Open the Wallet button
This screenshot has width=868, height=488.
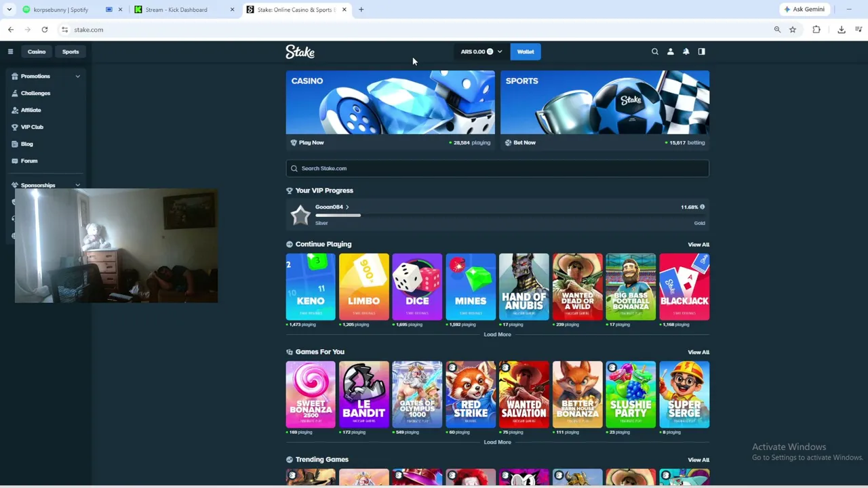point(526,52)
